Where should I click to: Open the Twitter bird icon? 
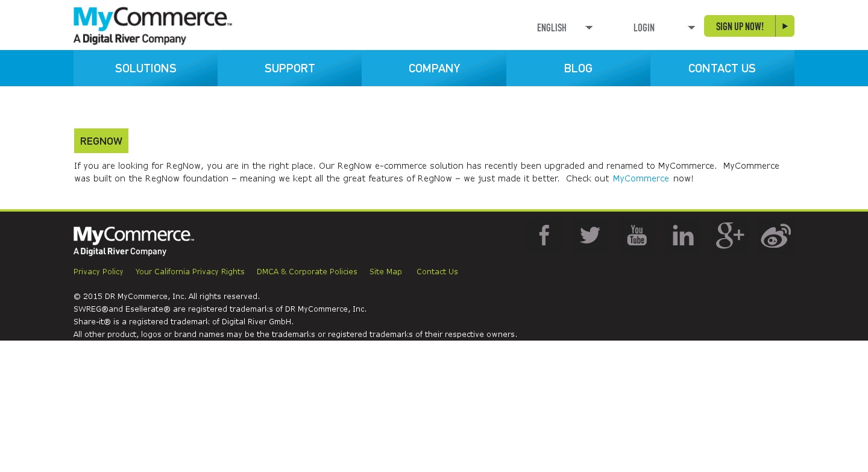point(590,235)
